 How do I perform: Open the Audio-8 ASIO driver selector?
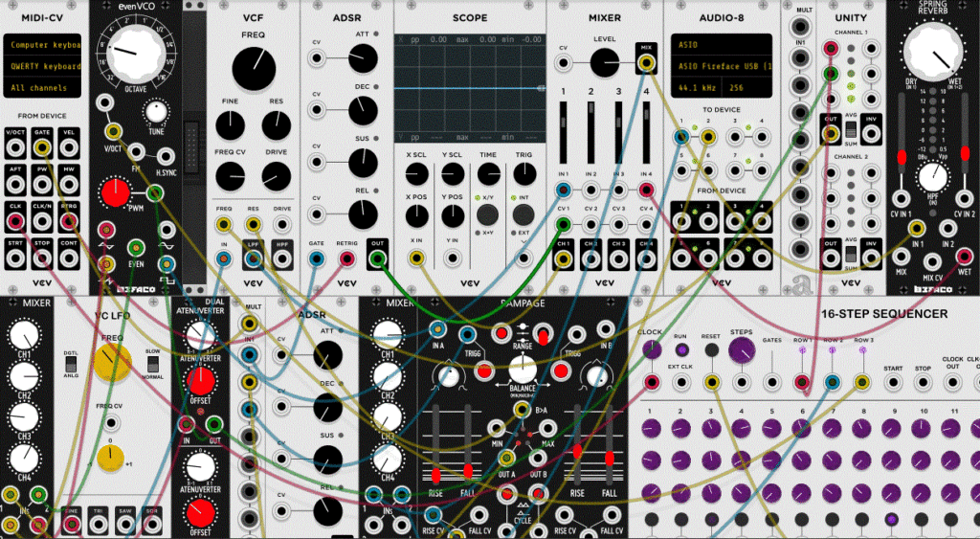coord(722,45)
